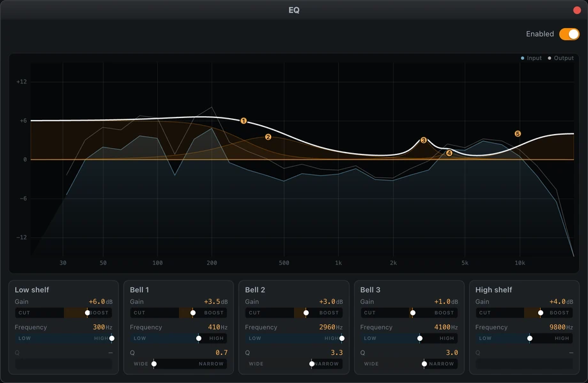Adjust Bell 3 Gain slider handle
588x383 pixels.
[412, 313]
